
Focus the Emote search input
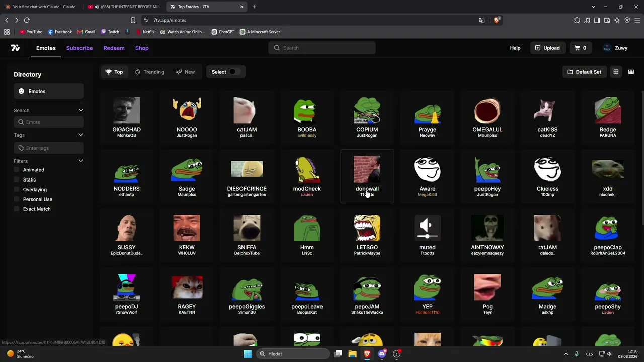pyautogui.click(x=48, y=122)
